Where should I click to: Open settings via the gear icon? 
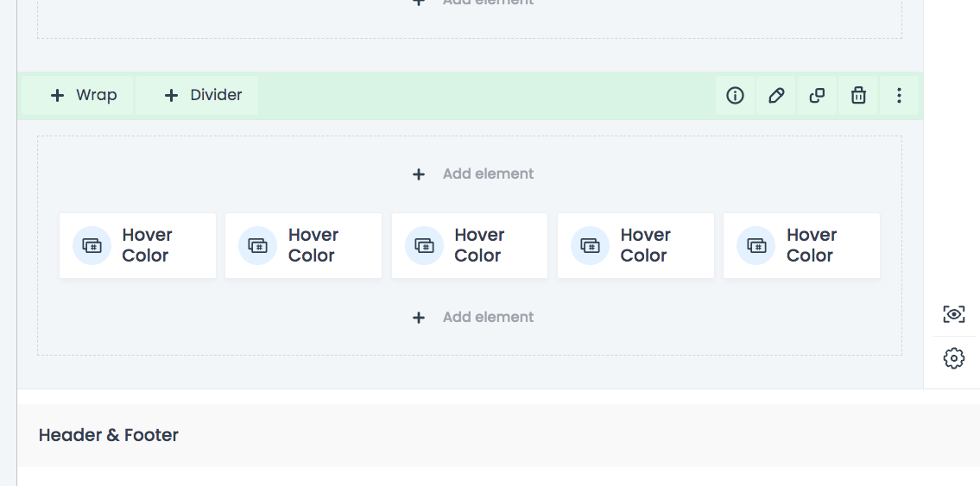[954, 358]
